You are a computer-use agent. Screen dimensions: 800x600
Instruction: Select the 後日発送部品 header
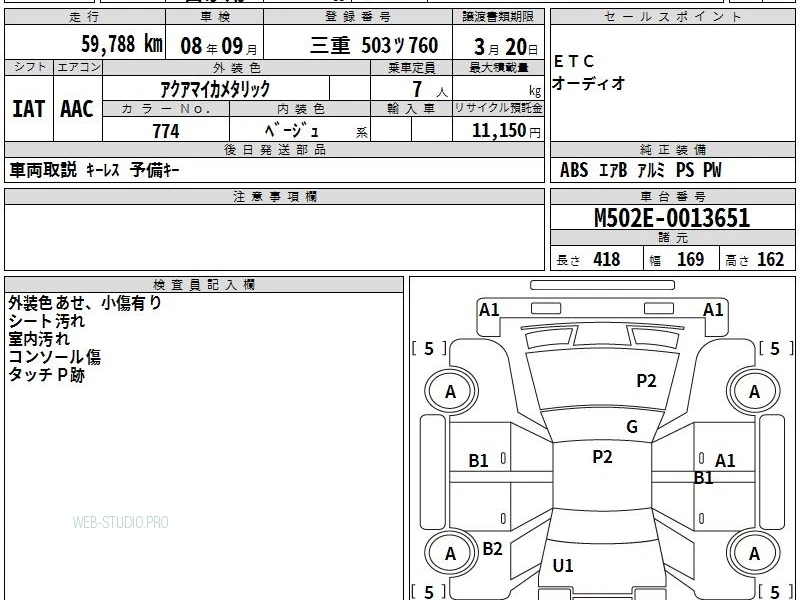pos(274,149)
